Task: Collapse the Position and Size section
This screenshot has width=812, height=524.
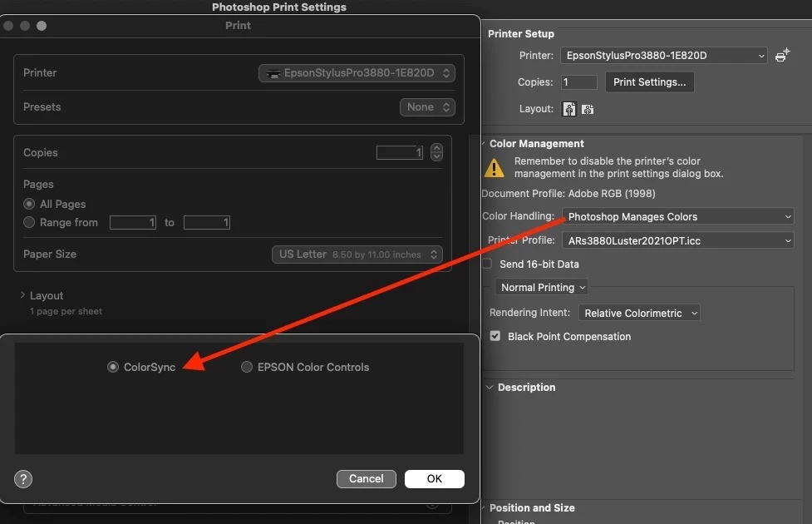Action: pyautogui.click(x=484, y=508)
